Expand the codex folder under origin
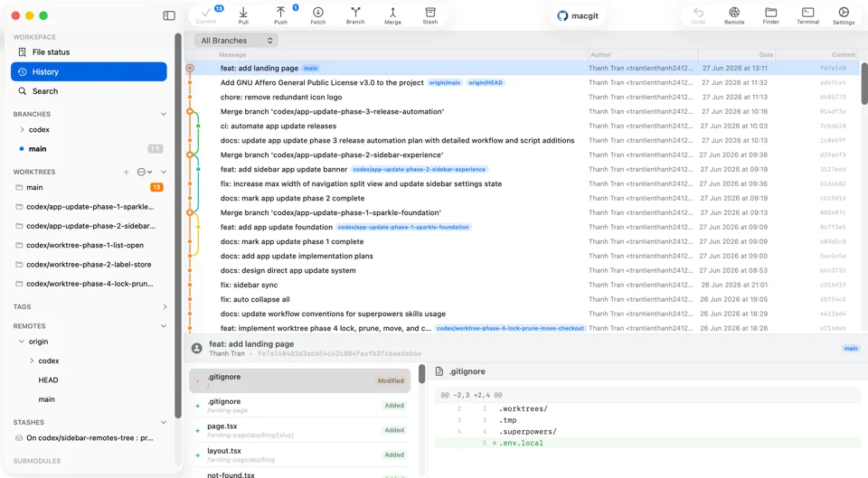The width and height of the screenshot is (868, 478). [x=32, y=361]
